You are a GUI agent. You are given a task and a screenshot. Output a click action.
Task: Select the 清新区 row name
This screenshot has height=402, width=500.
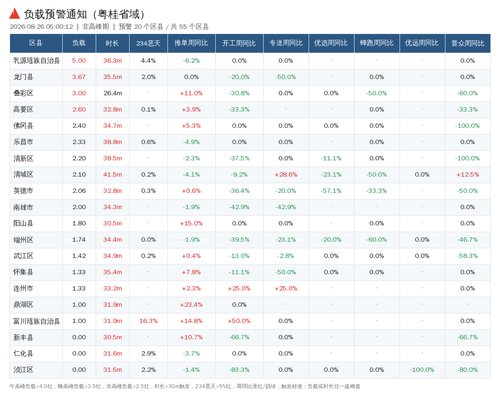click(x=23, y=158)
